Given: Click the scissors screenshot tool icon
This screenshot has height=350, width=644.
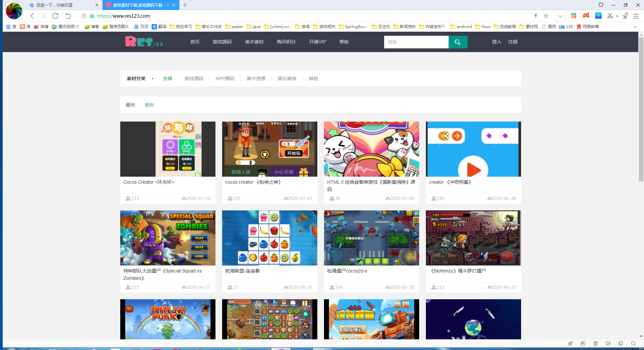Looking at the screenshot, I should [610, 16].
